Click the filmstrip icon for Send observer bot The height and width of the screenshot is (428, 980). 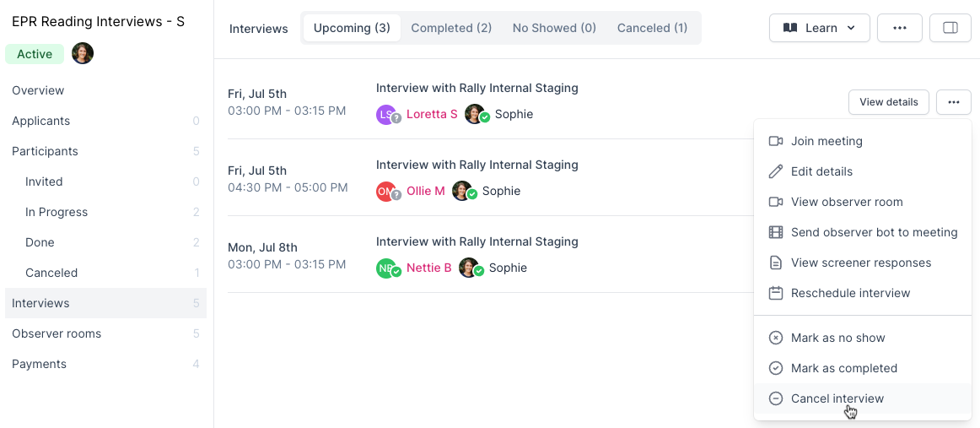(x=776, y=232)
